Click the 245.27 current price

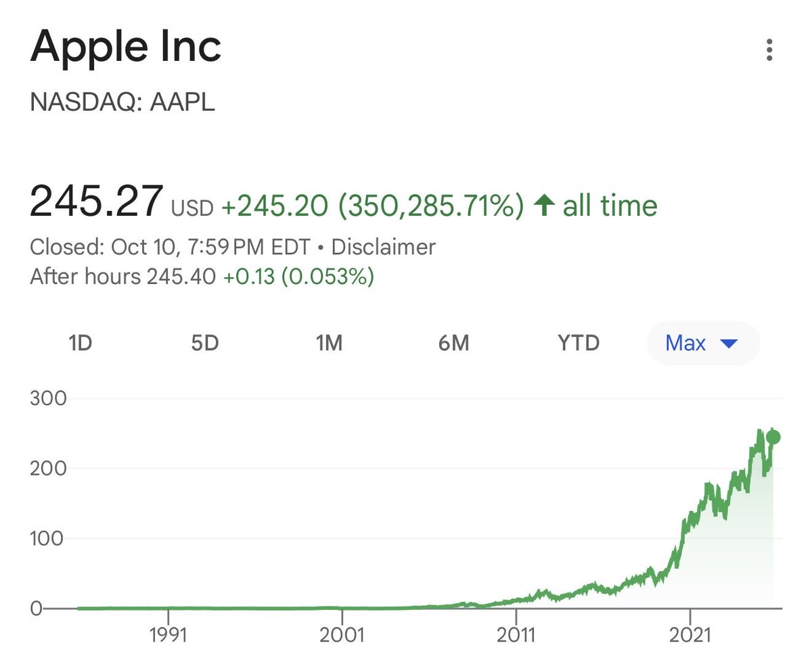(96, 202)
